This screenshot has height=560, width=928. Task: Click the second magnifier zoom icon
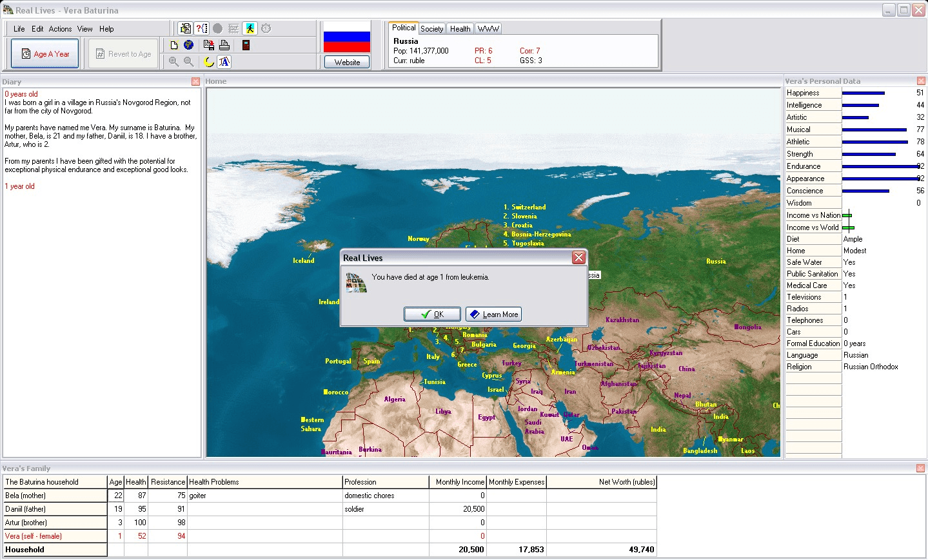coord(188,62)
